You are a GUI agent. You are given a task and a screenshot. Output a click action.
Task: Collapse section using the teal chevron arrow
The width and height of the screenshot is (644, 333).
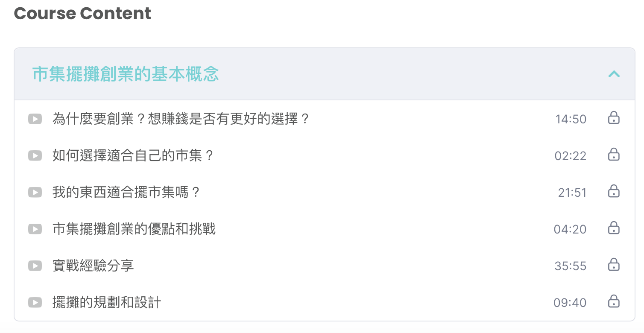614,74
